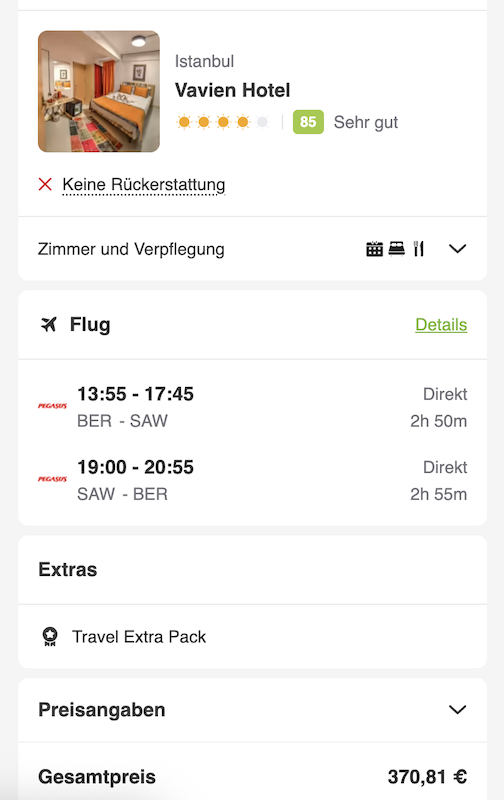Click Pegasus logo of BER-SAW flight

click(53, 406)
